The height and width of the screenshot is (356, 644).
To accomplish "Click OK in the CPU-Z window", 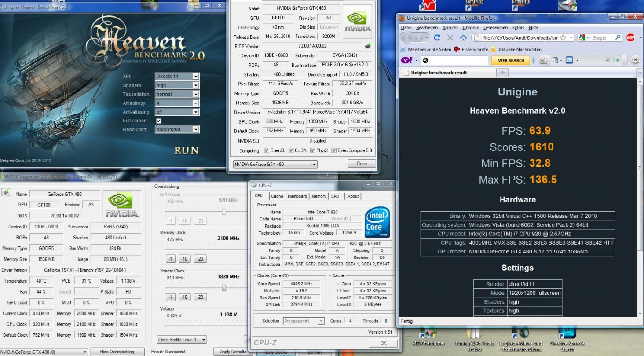I will (x=383, y=343).
